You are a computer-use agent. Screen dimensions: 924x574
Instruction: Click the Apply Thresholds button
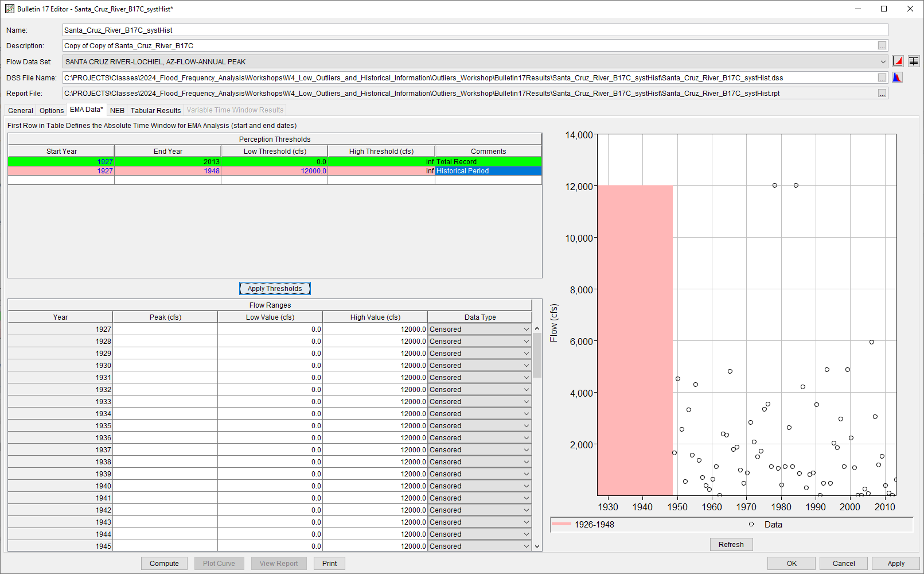[x=275, y=289]
